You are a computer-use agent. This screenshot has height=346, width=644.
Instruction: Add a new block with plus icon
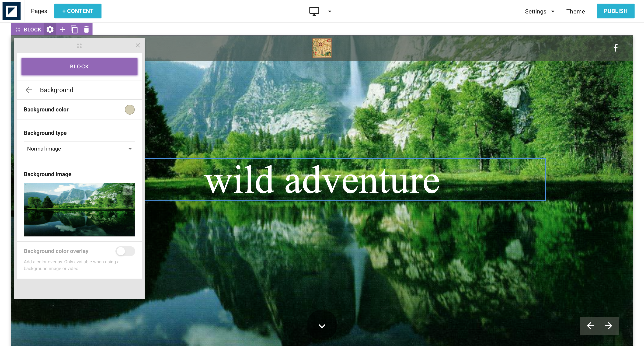tap(62, 29)
